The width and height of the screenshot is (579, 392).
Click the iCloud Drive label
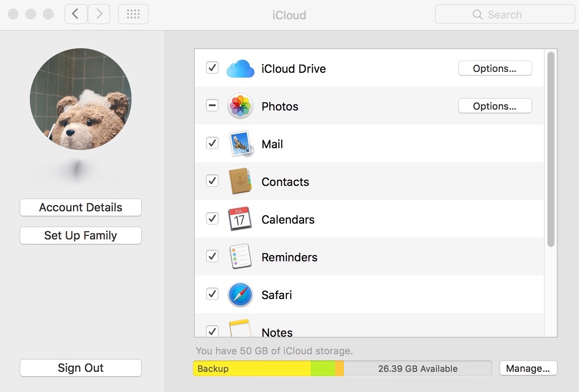(293, 69)
